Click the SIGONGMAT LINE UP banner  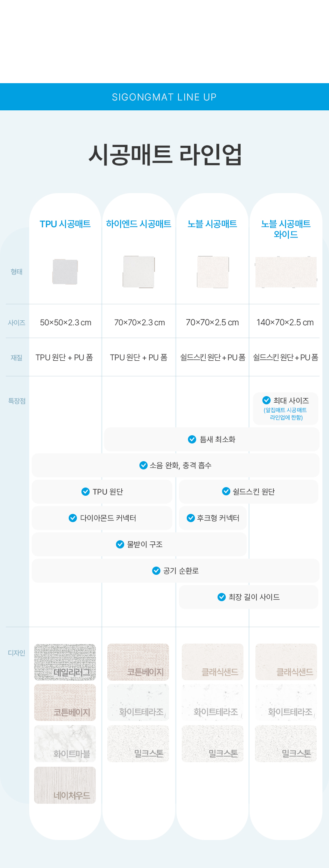tap(164, 97)
